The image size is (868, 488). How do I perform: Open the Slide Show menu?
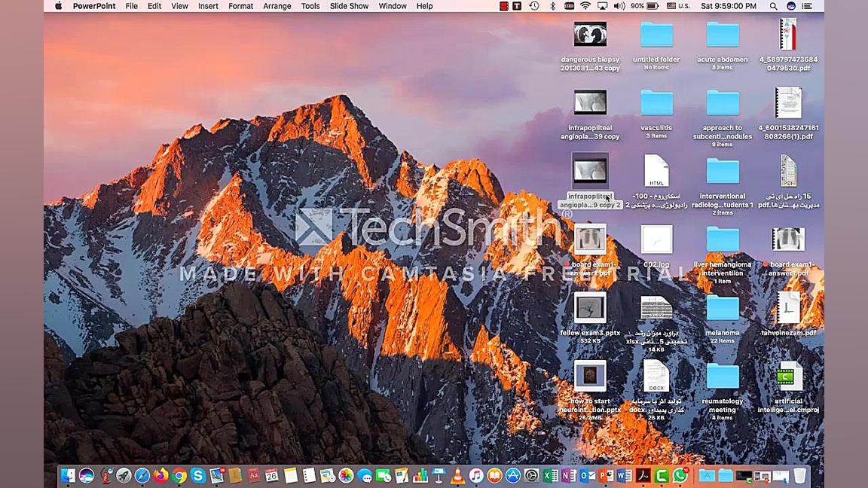pos(349,6)
